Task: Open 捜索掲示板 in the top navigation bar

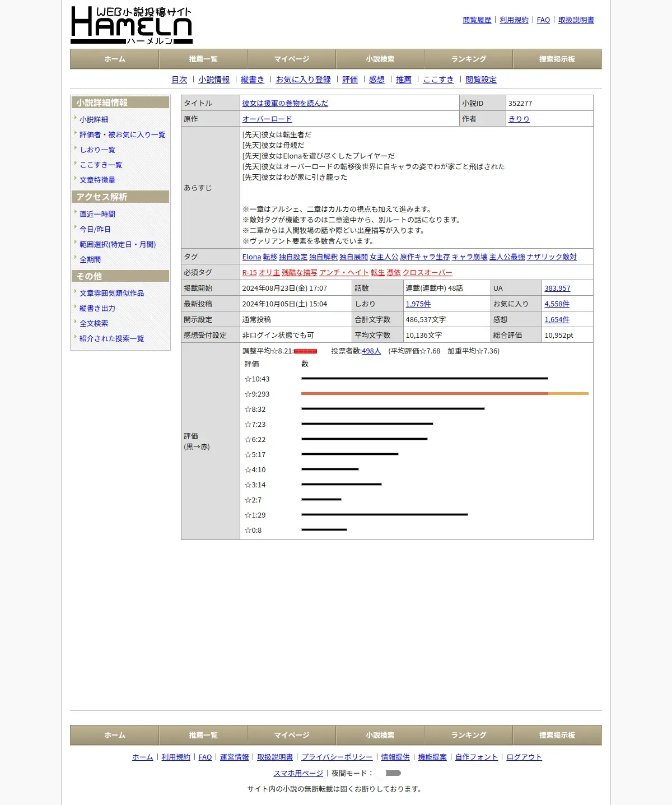Action: (x=557, y=59)
